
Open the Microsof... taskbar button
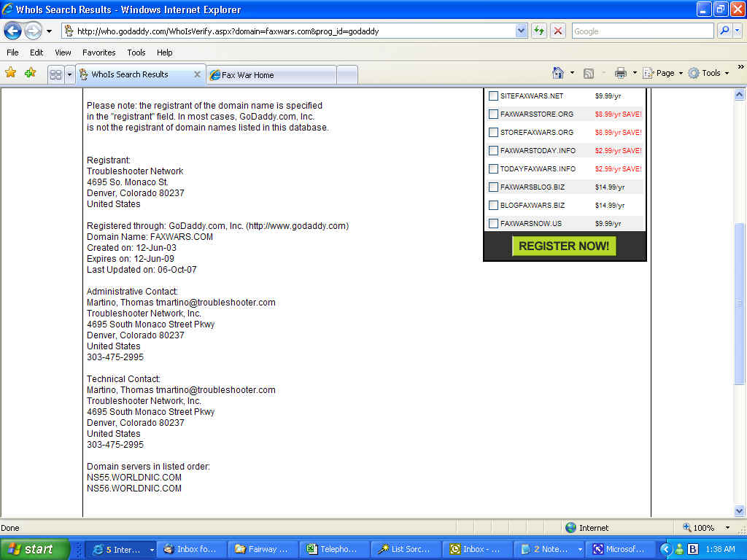pyautogui.click(x=622, y=550)
